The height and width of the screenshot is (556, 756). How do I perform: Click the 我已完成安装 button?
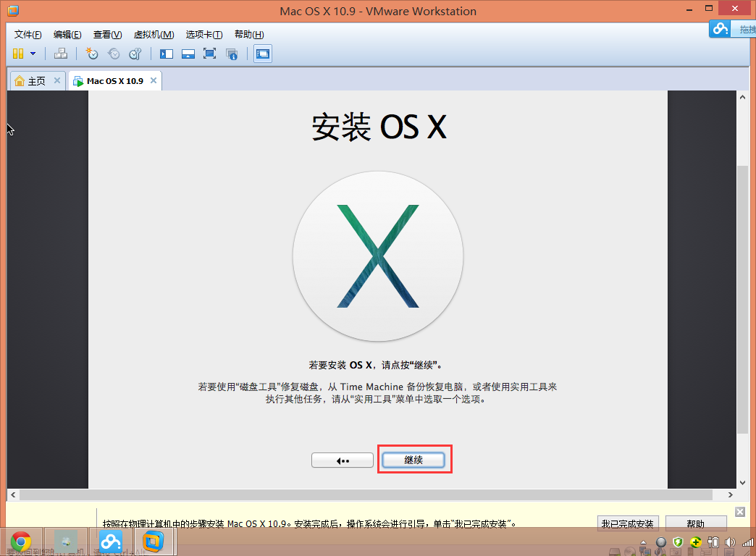(627, 523)
